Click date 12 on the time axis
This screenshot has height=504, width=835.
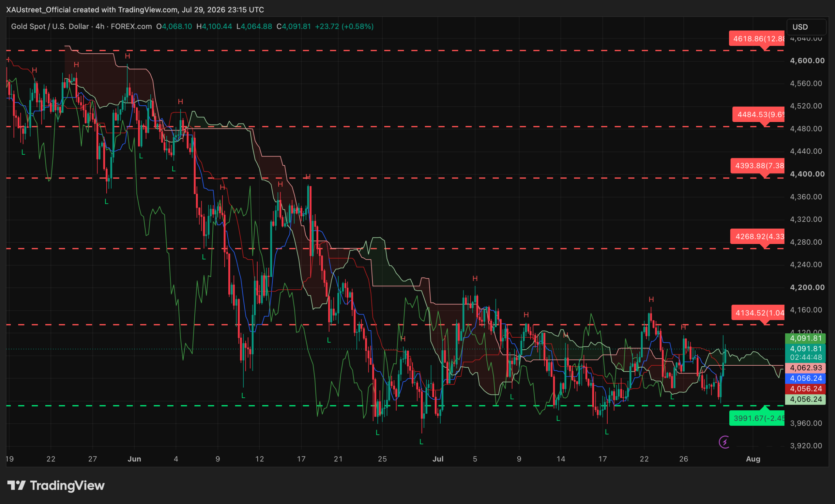click(x=259, y=459)
